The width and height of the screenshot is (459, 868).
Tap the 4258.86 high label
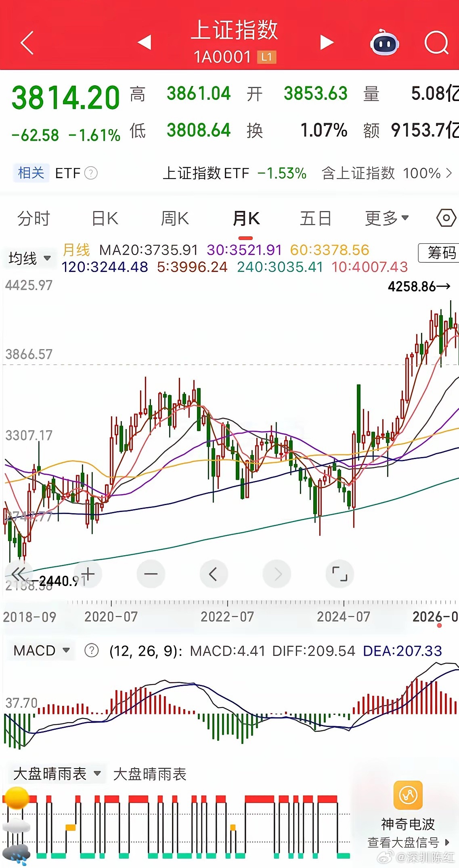[x=419, y=287]
